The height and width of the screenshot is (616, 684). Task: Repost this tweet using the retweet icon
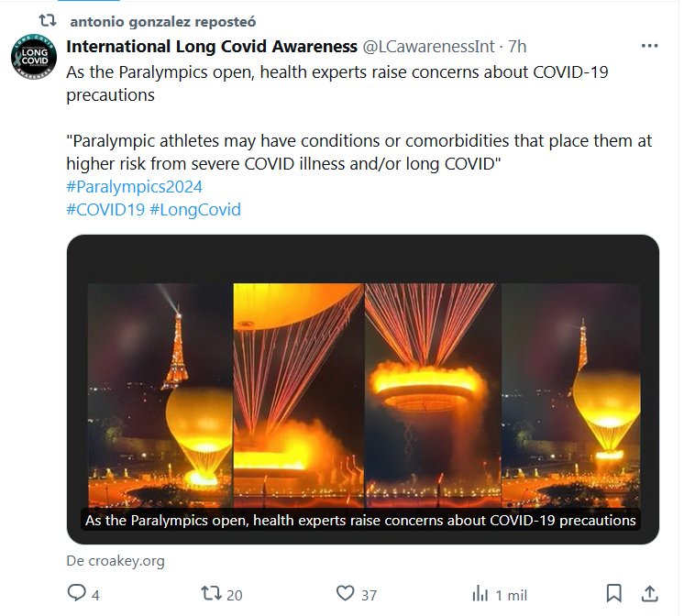click(210, 593)
